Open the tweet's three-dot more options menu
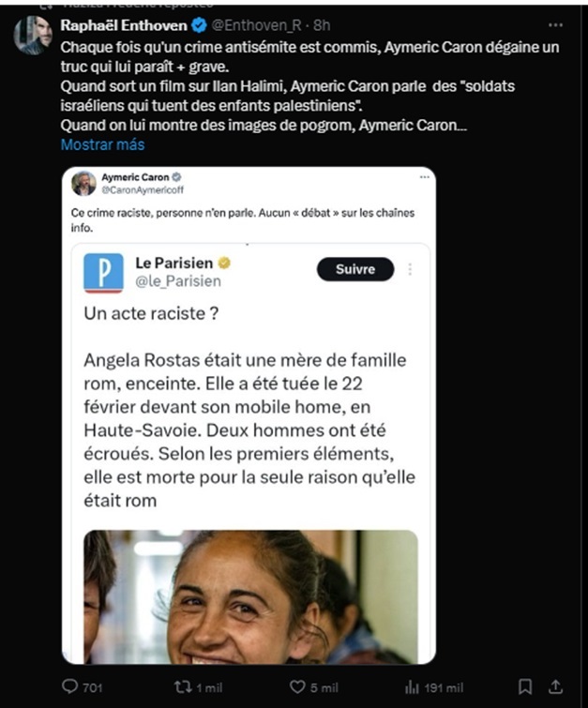This screenshot has height=708, width=588. click(556, 25)
